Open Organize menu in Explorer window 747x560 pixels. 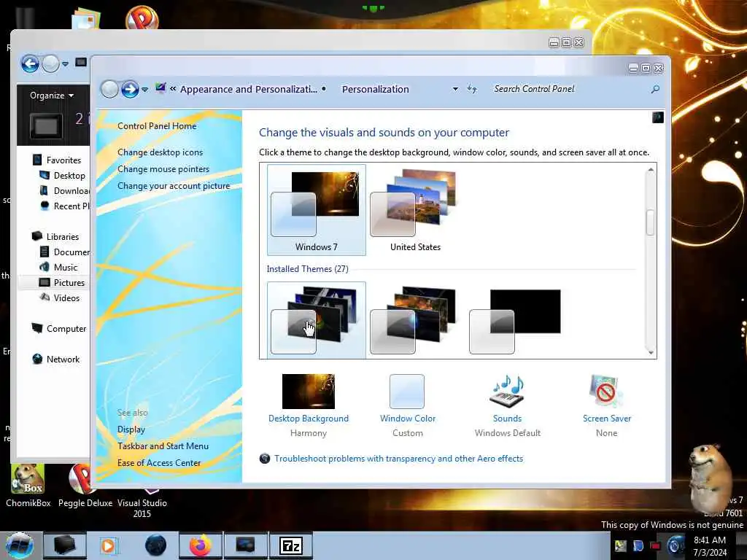click(52, 96)
